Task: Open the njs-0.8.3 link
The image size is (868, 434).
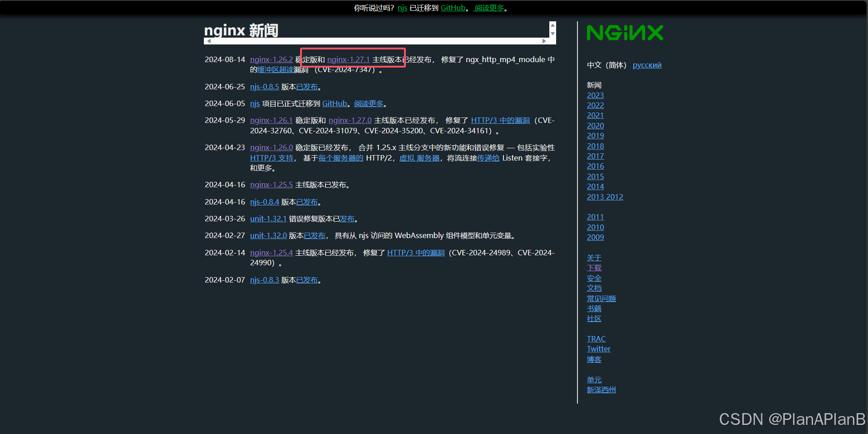Action: click(265, 280)
